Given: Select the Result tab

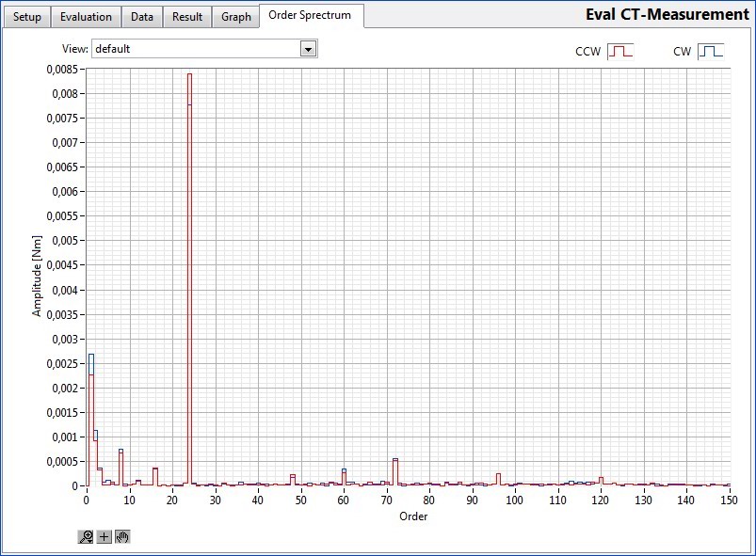Looking at the screenshot, I should [187, 17].
